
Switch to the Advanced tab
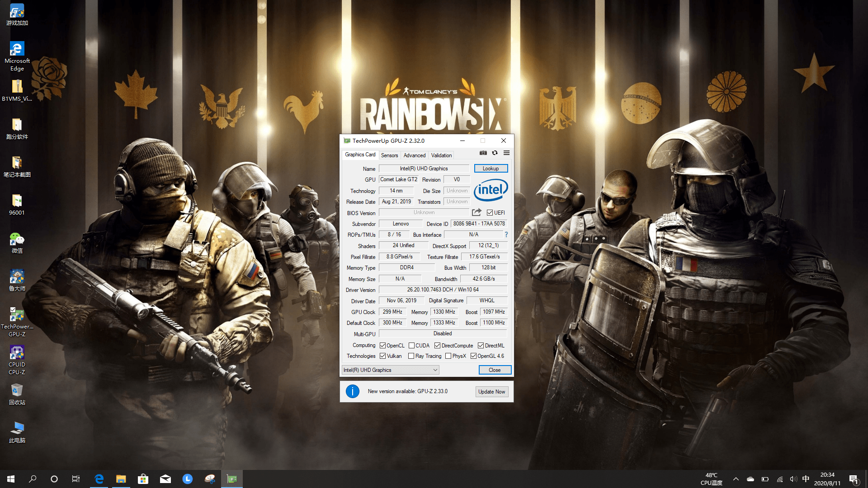tap(414, 155)
